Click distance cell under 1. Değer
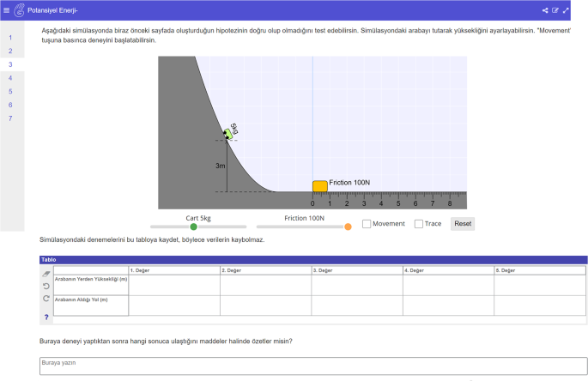Image resolution: width=588 pixels, height=381 pixels. pos(174,305)
